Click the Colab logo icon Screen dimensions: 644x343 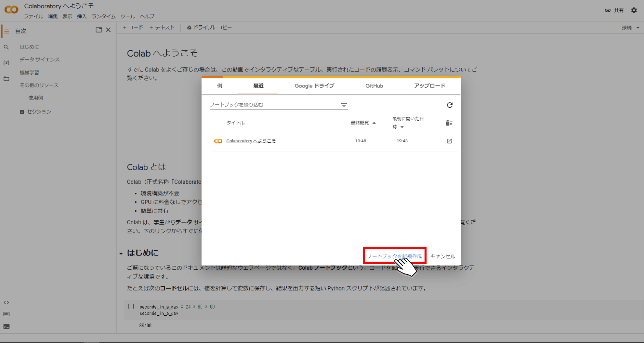coord(11,10)
